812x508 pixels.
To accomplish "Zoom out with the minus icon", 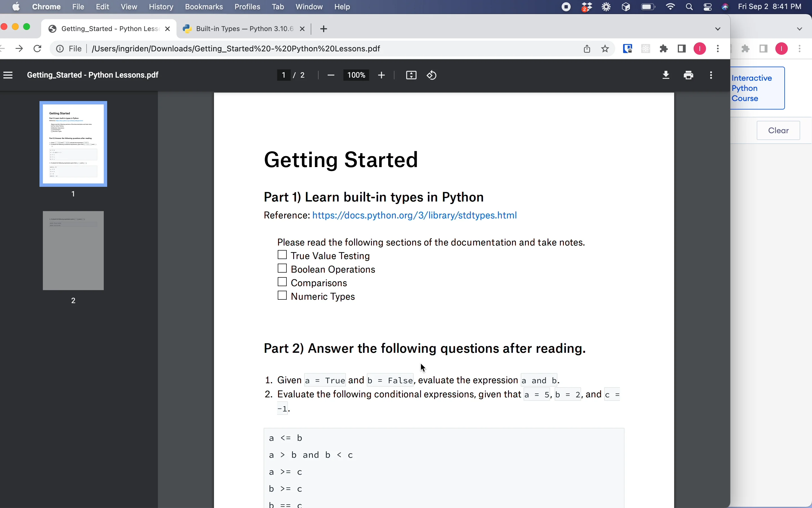I will coord(331,75).
